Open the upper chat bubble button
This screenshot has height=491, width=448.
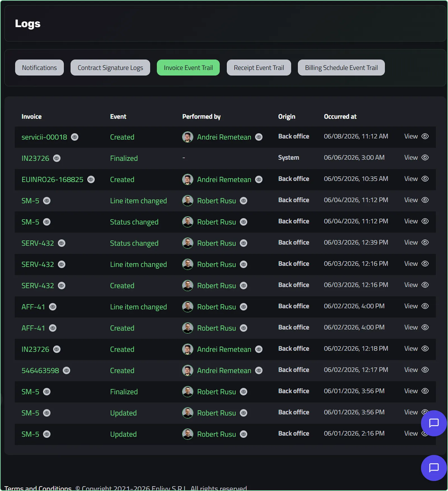click(x=434, y=423)
